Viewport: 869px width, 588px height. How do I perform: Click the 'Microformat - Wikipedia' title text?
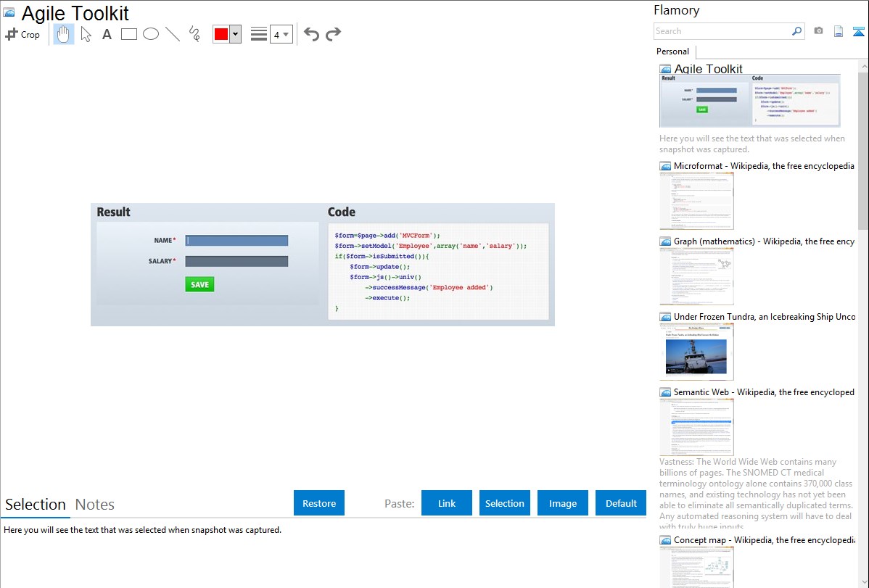pos(764,166)
